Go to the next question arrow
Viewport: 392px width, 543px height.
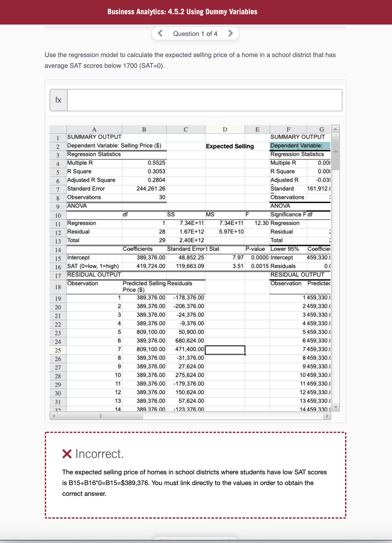[230, 33]
